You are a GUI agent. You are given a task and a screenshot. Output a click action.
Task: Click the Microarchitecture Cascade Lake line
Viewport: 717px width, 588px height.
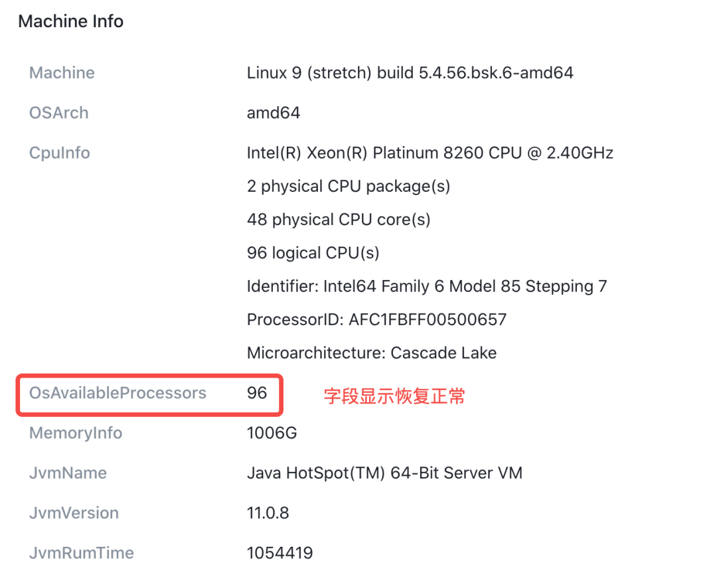(371, 353)
